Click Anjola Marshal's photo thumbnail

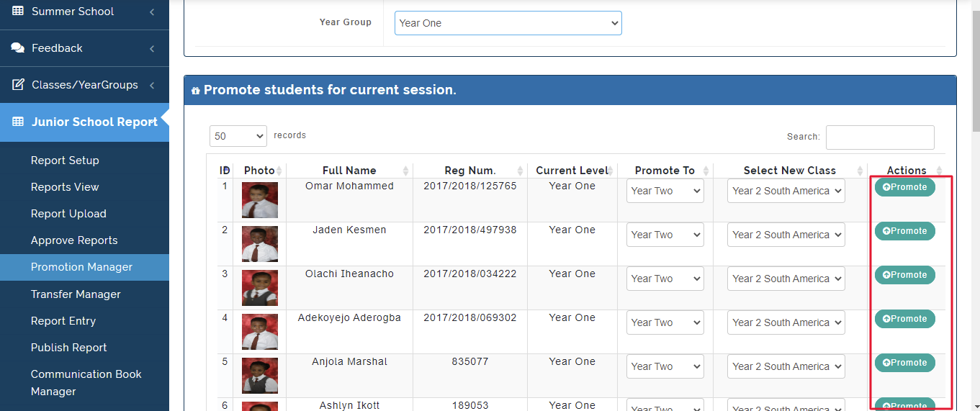(x=260, y=376)
